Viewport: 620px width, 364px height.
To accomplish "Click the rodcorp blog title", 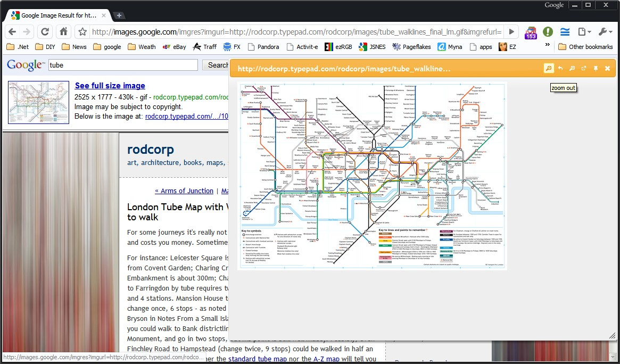I will tap(151, 150).
